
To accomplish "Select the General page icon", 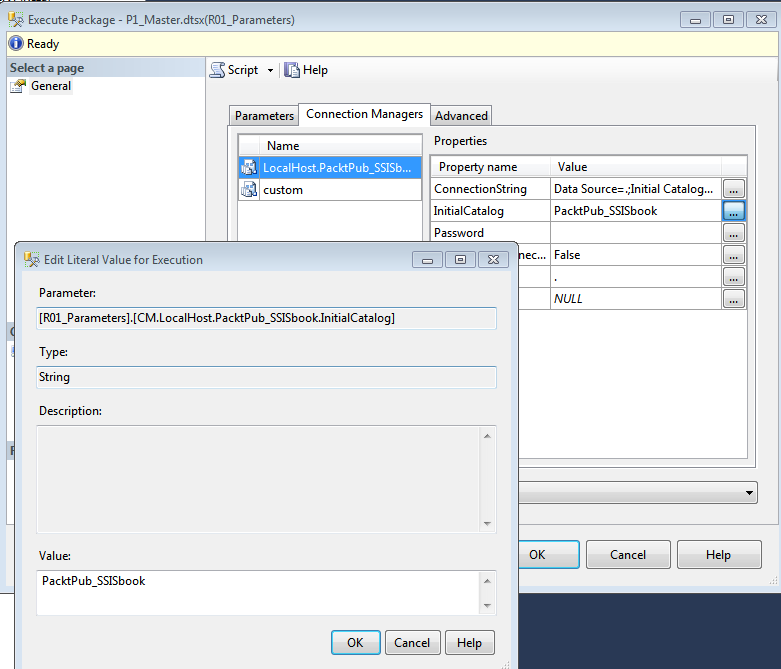I will [x=18, y=86].
